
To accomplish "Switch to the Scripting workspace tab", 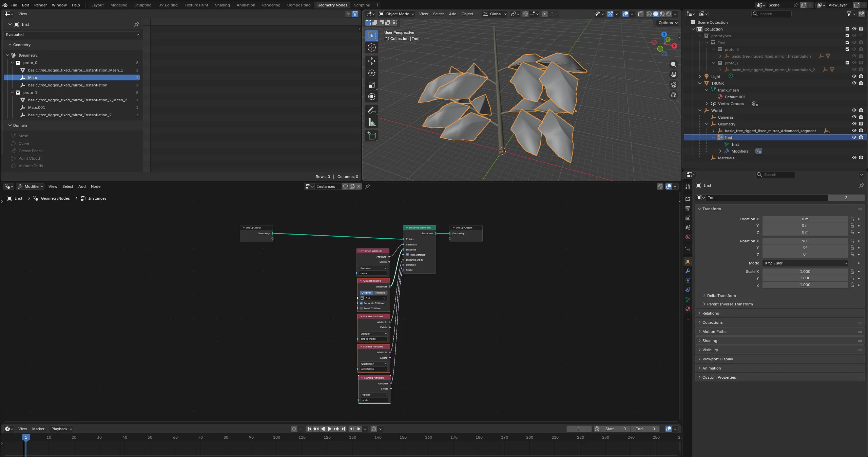I will point(362,5).
